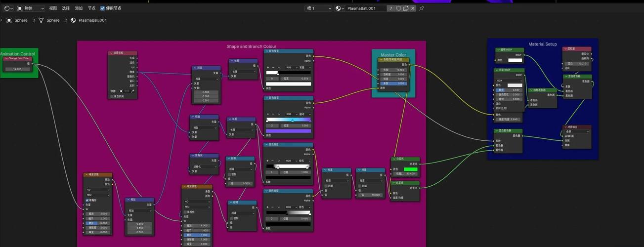Click plus in ramp with position 0.448

pyautogui.click(x=268, y=207)
